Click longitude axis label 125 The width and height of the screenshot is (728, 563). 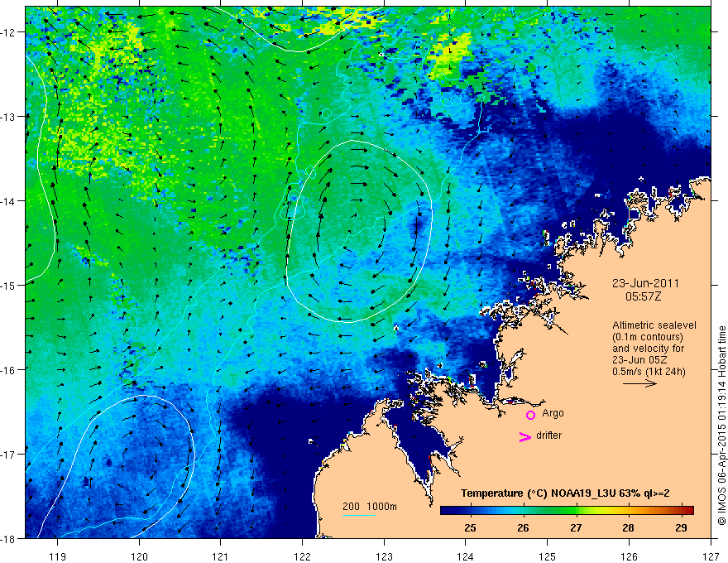pos(548,556)
